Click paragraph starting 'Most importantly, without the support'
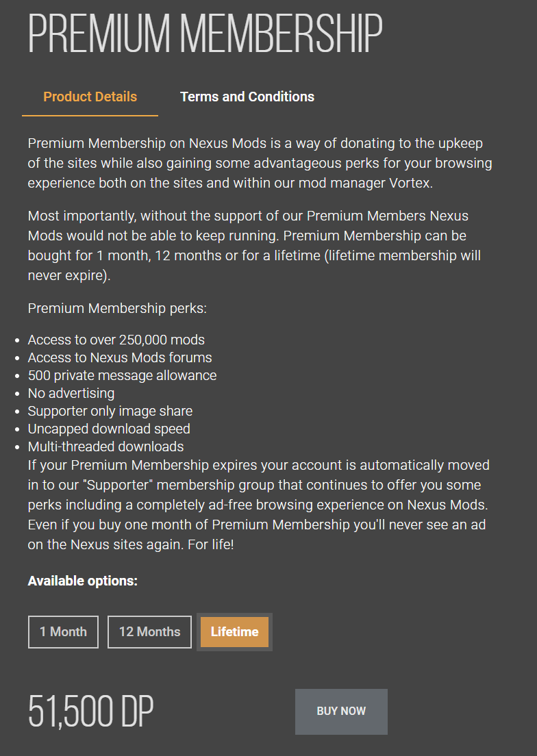Viewport: 537px width, 756px height. (x=254, y=246)
